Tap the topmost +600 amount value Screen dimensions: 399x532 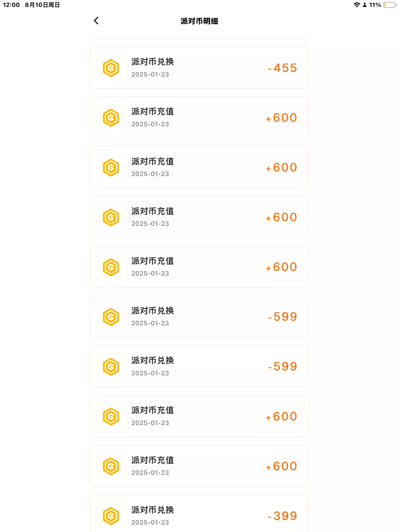282,118
